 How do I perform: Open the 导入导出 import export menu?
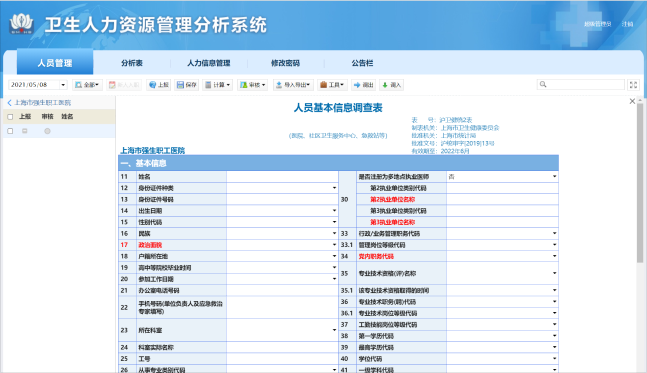click(293, 85)
